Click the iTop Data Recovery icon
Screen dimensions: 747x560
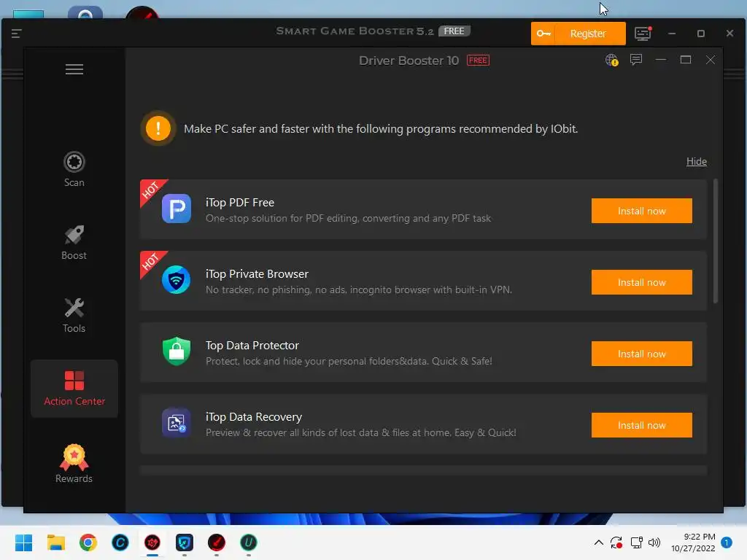[x=177, y=423]
